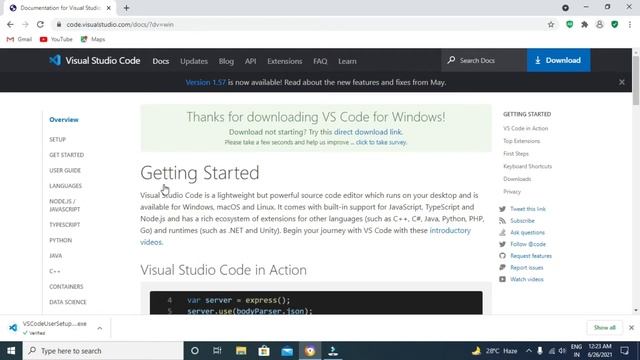This screenshot has width=640, height=360.
Task: Click volume icon in system tray
Action: pyautogui.click(x=562, y=351)
